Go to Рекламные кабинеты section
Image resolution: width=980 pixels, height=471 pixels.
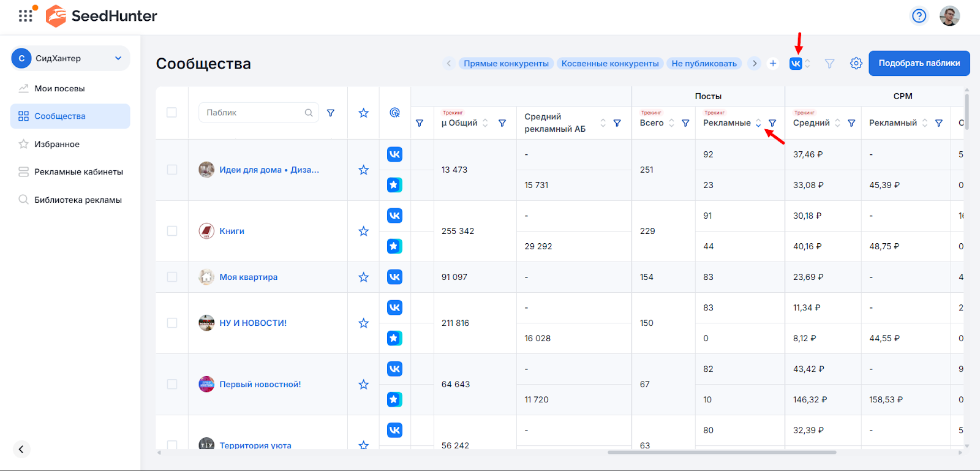click(x=78, y=171)
